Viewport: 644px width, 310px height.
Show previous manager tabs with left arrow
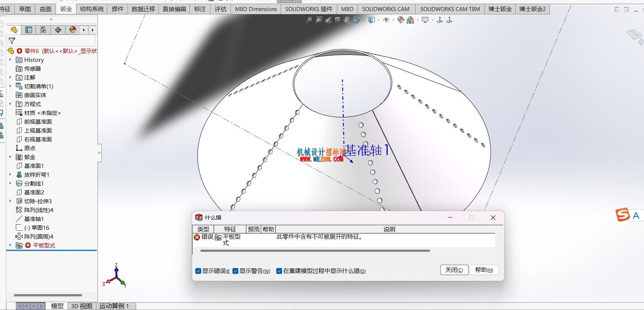[x=84, y=30]
